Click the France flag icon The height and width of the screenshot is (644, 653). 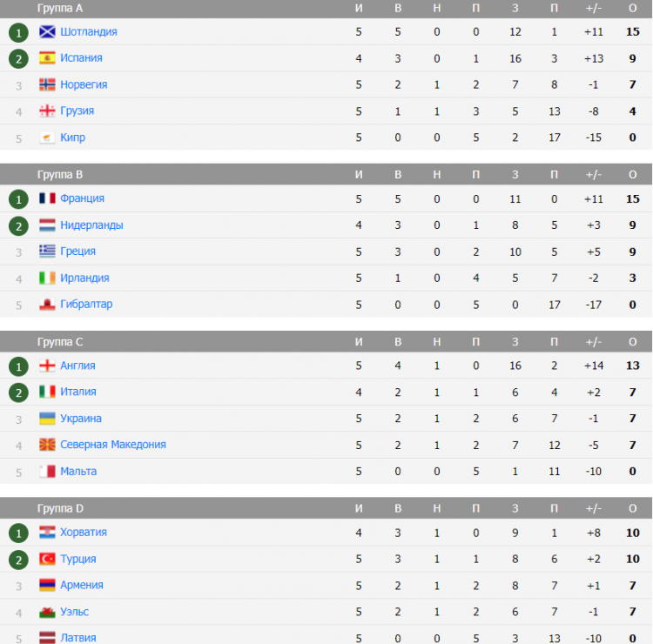47,198
